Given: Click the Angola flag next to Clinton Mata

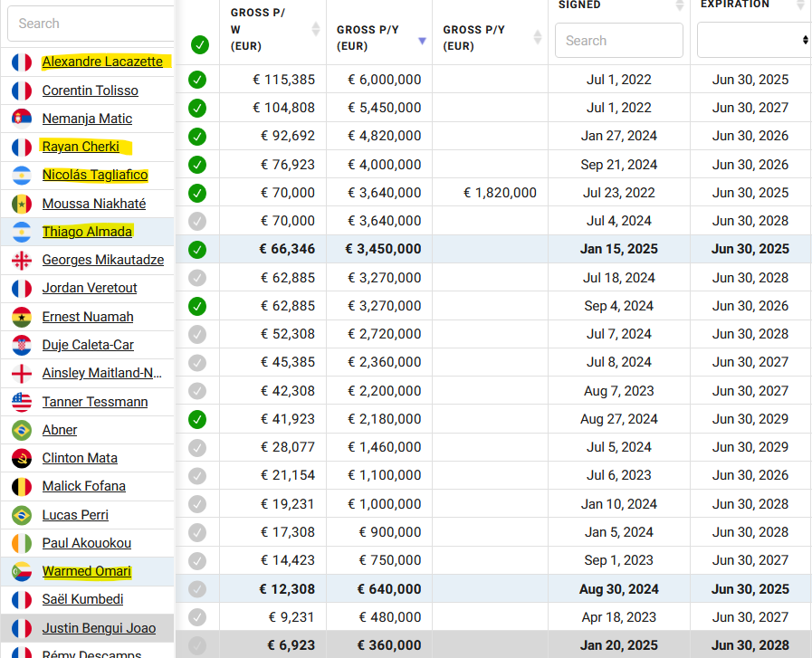Looking at the screenshot, I should [22, 459].
